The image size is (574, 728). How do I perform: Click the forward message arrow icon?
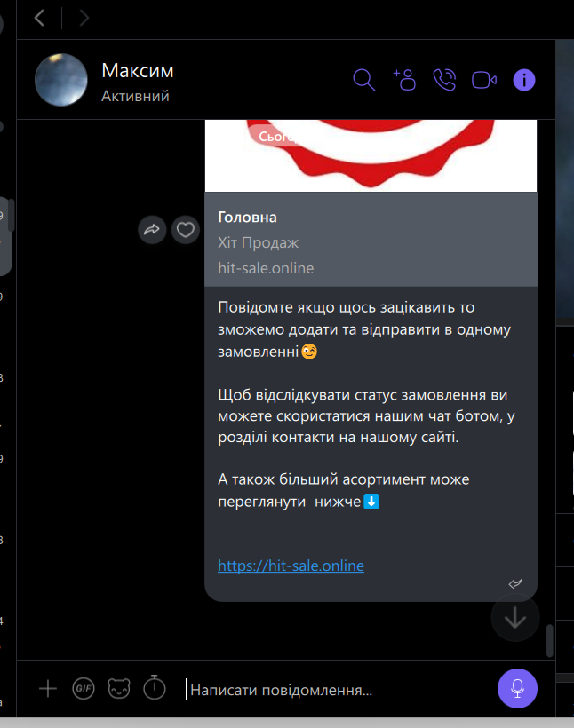click(x=152, y=230)
